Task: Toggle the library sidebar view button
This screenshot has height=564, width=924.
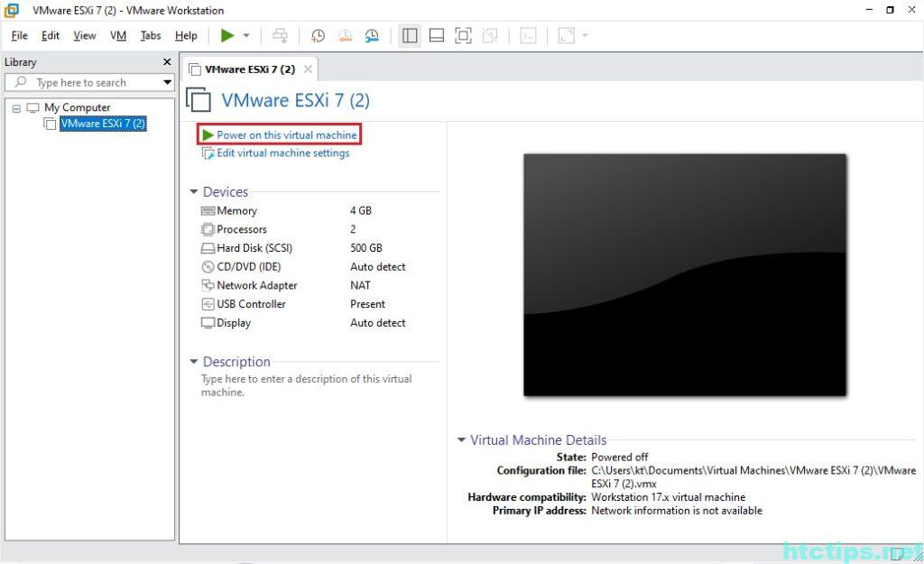Action: click(x=410, y=36)
